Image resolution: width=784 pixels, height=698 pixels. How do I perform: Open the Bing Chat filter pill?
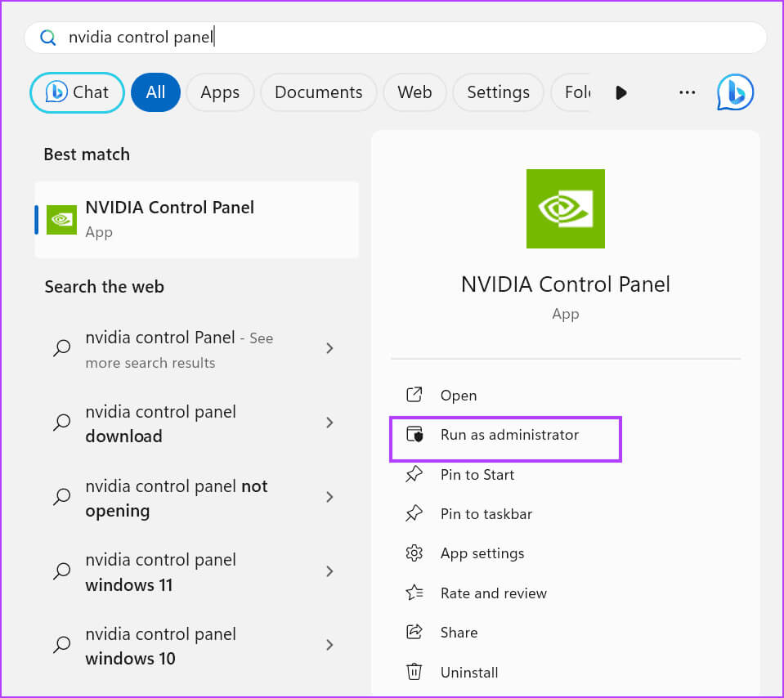(x=77, y=92)
